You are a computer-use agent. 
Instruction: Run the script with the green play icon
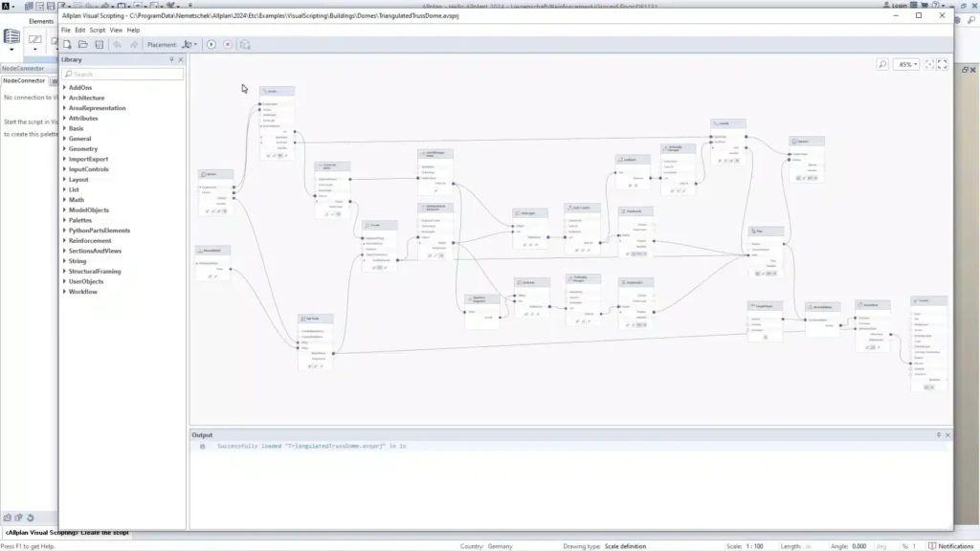coord(212,44)
